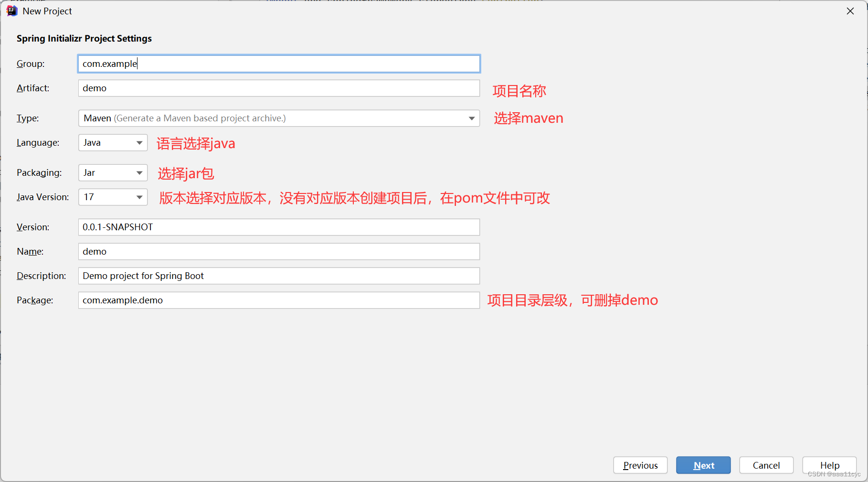Click the IntelliJ IDEA icon in title bar
868x482 pixels.
(12, 11)
